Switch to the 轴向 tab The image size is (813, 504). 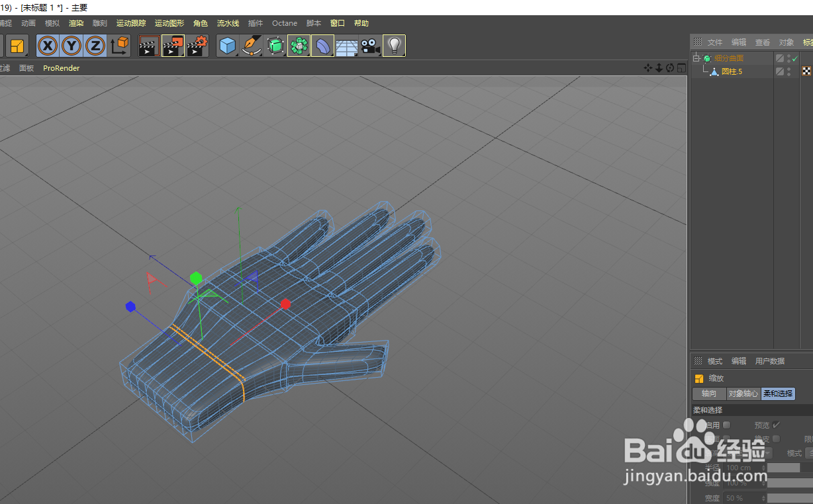click(709, 394)
